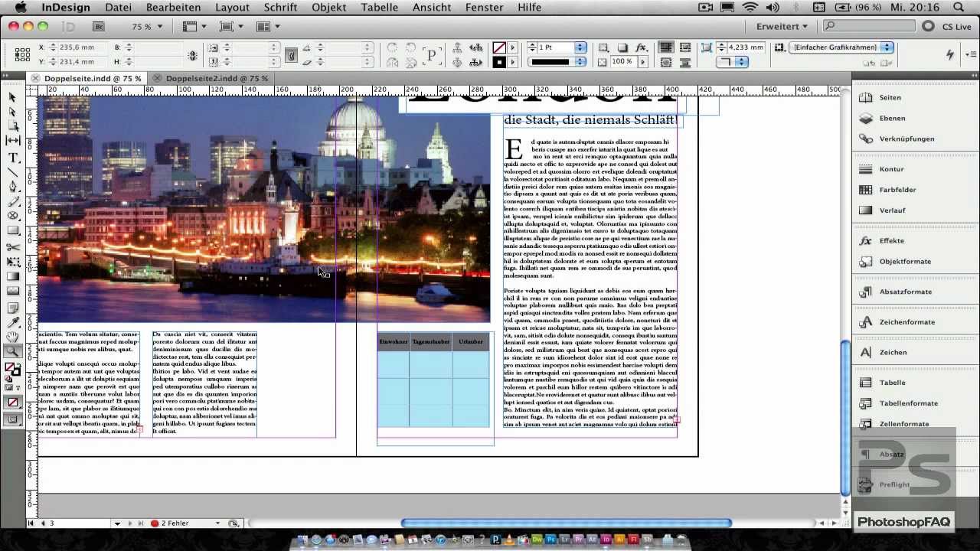The width and height of the screenshot is (980, 551).
Task: Select the Line tool
Action: 12,171
